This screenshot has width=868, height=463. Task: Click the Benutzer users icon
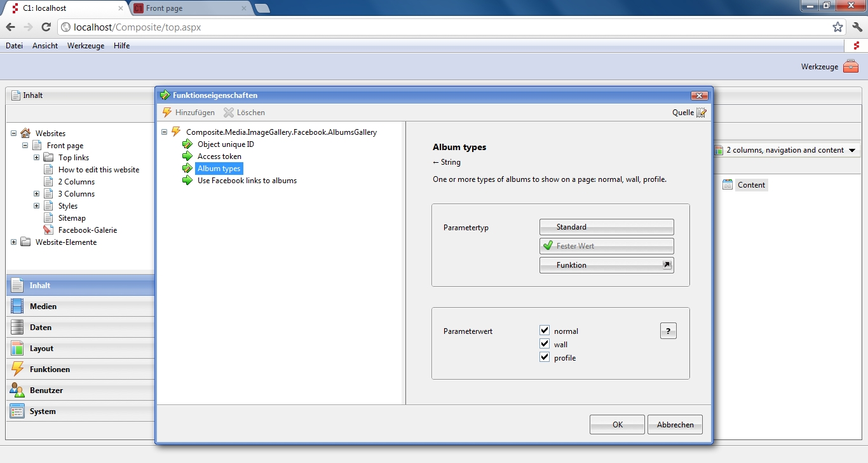17,390
